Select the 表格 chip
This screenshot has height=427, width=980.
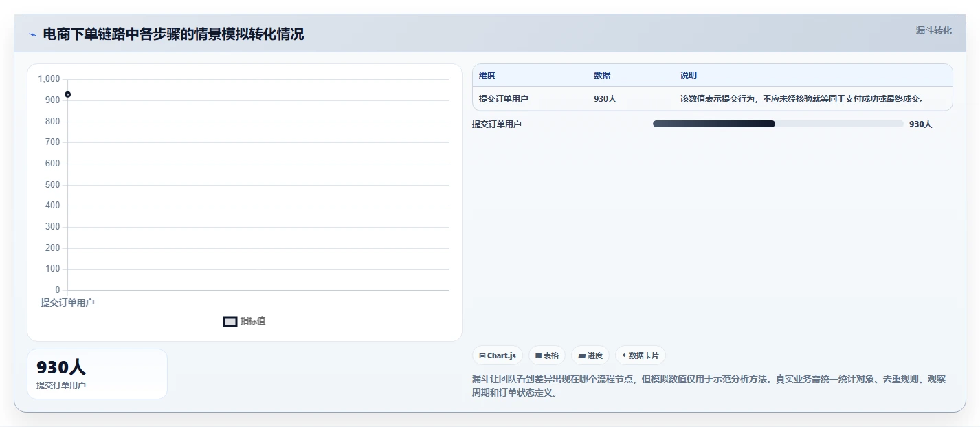pyautogui.click(x=547, y=355)
